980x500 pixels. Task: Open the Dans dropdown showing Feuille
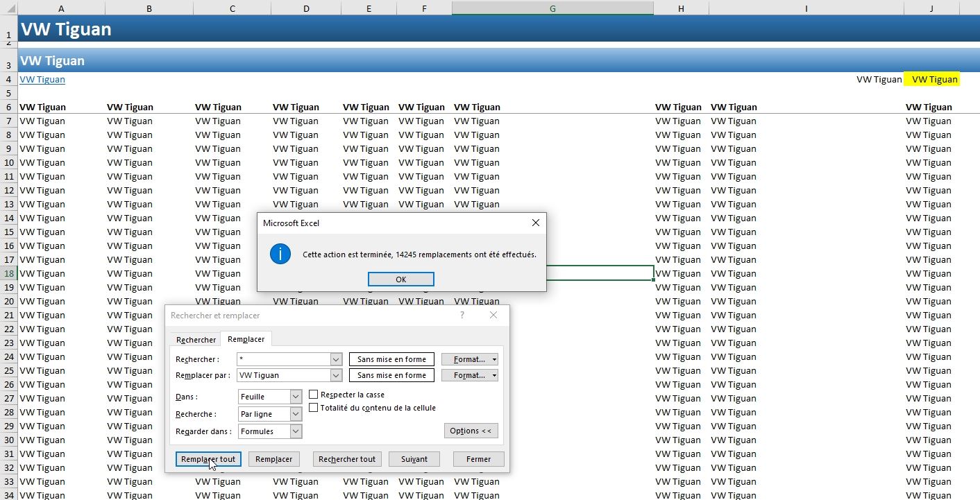tap(269, 397)
